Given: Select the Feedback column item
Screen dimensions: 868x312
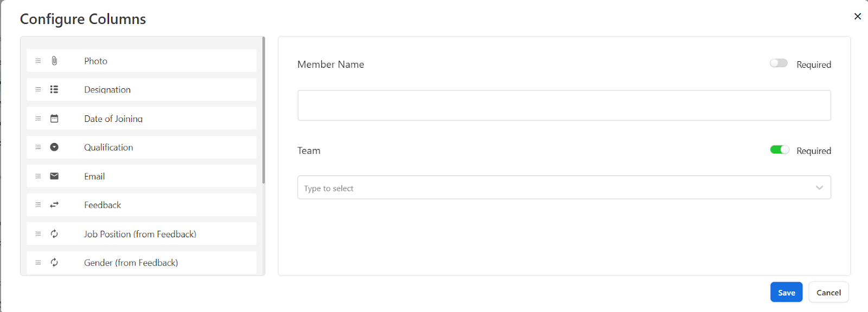Looking at the screenshot, I should click(142, 205).
